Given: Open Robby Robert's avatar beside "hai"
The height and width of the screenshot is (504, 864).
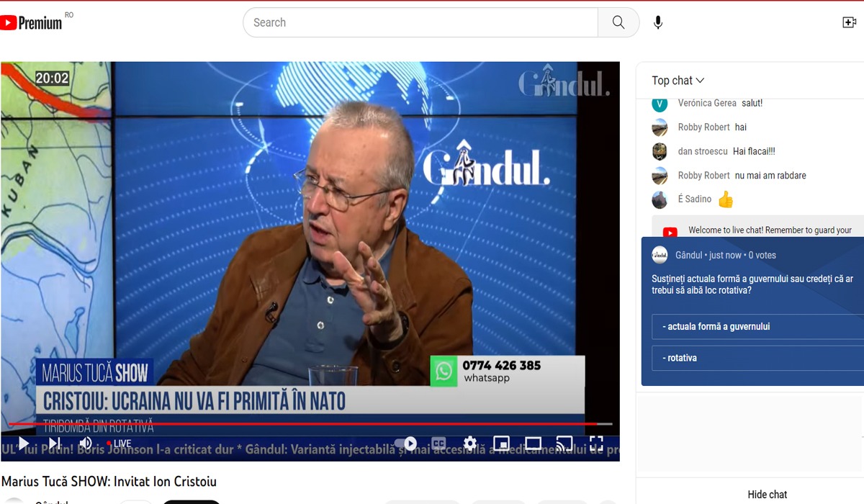Looking at the screenshot, I should pos(660,127).
